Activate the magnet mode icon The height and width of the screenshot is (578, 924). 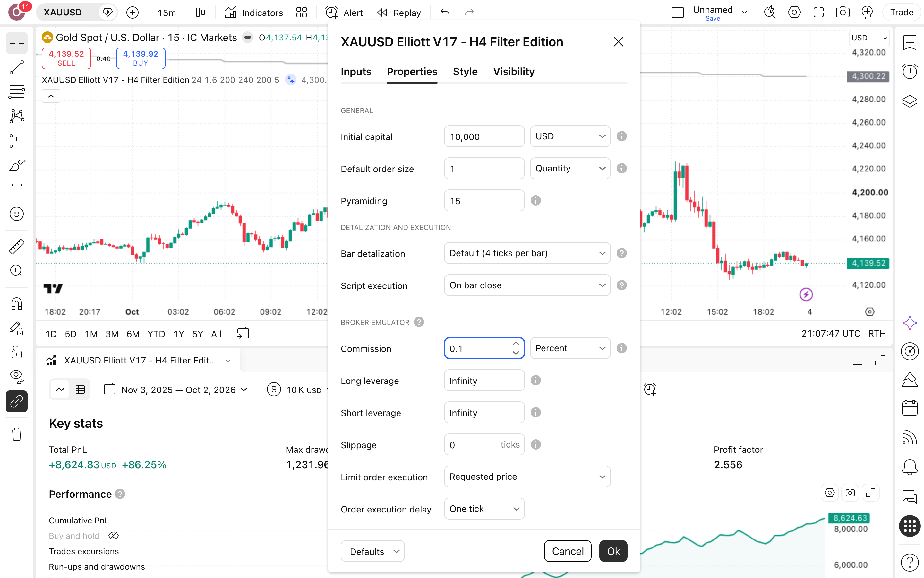[16, 303]
